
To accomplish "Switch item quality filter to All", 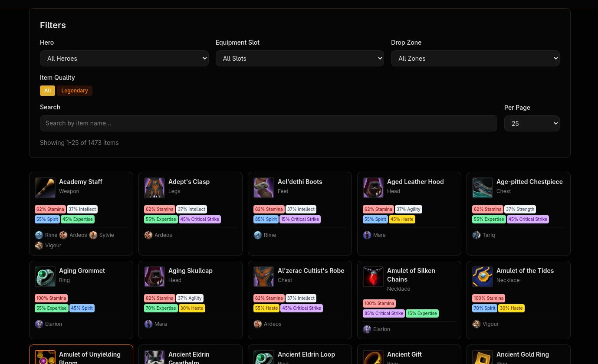I will (48, 90).
